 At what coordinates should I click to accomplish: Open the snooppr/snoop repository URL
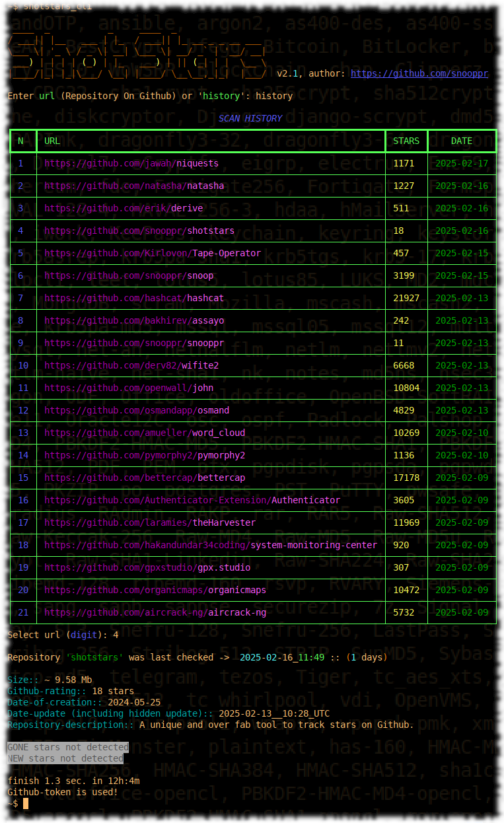128,275
